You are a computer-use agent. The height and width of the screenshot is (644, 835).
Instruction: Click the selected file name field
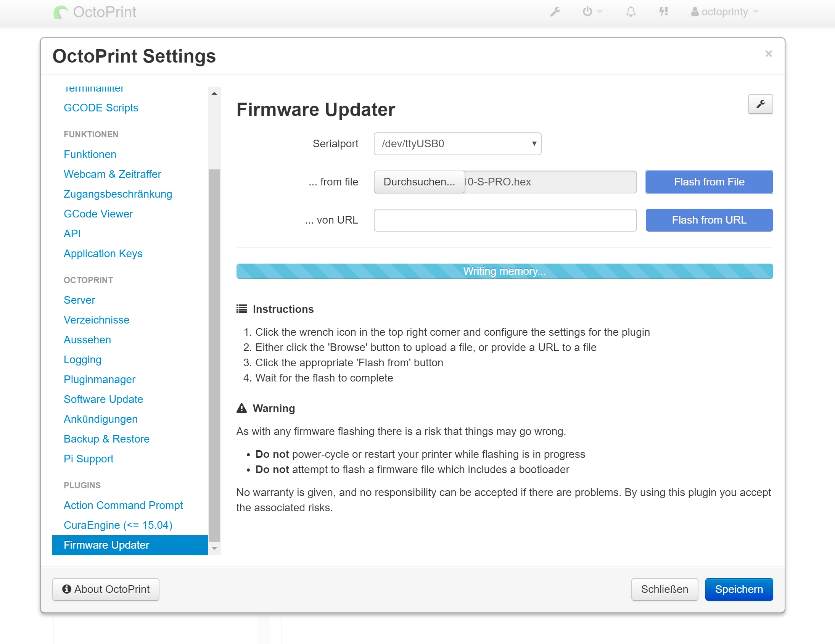coord(550,182)
